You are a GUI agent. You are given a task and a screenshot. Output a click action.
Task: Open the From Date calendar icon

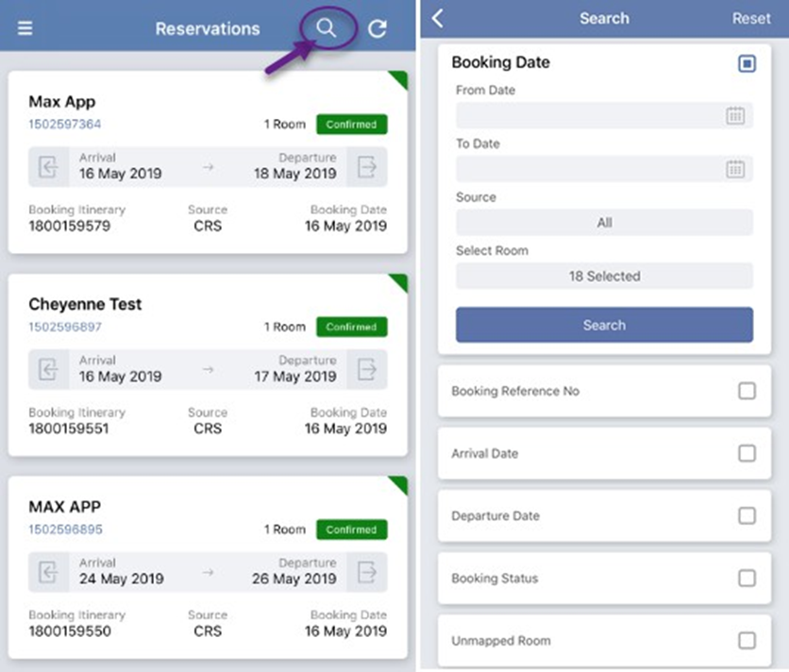[x=735, y=115]
